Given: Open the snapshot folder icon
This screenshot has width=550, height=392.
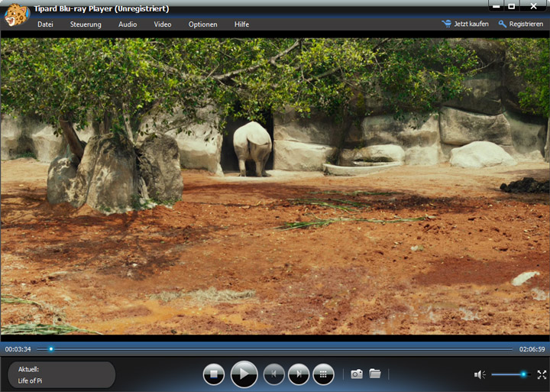Looking at the screenshot, I should point(375,374).
